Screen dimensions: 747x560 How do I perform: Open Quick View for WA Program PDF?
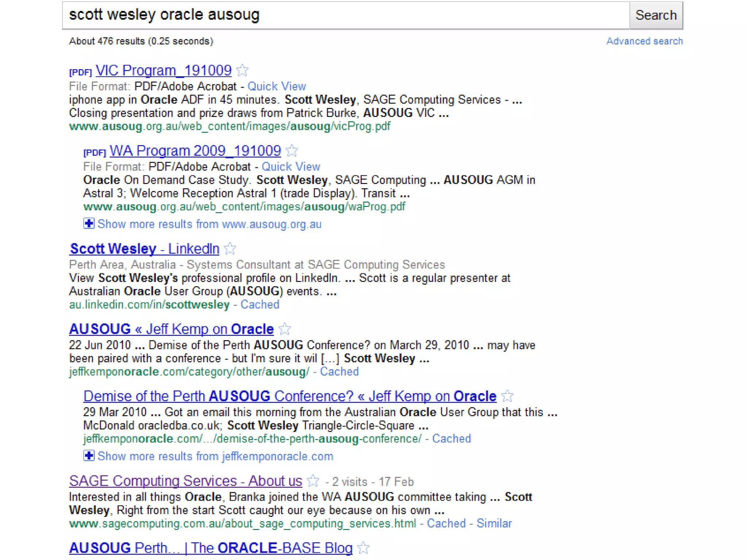291,167
